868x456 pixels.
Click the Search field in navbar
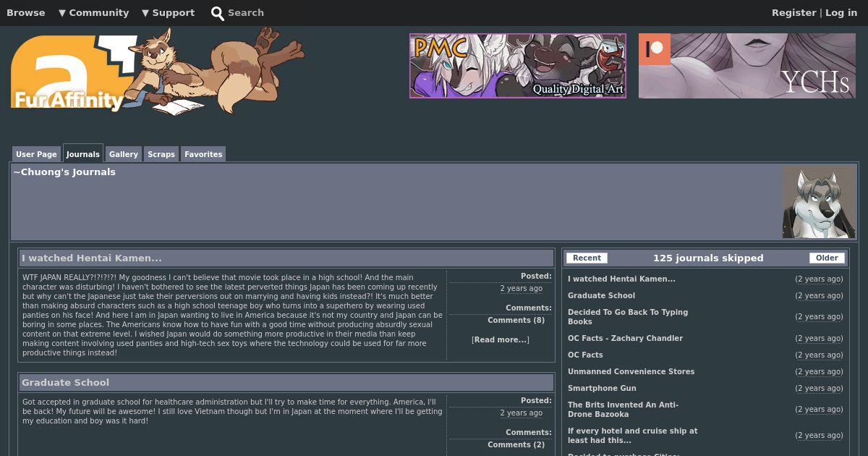tap(246, 12)
